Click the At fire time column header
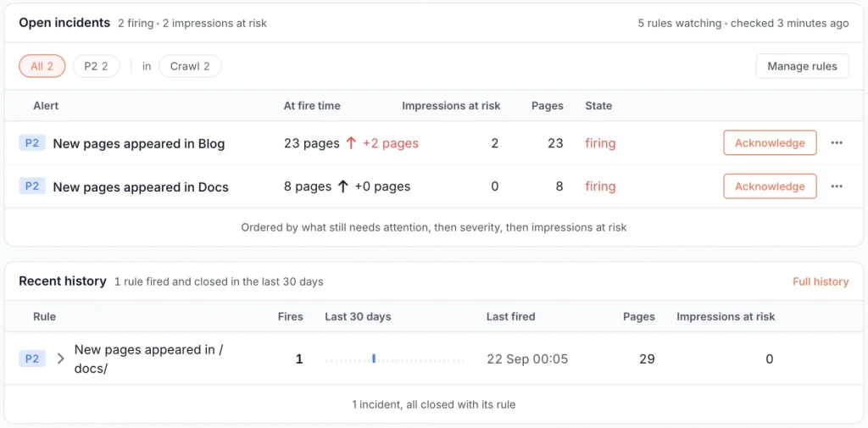This screenshot has height=428, width=868. pyautogui.click(x=312, y=106)
